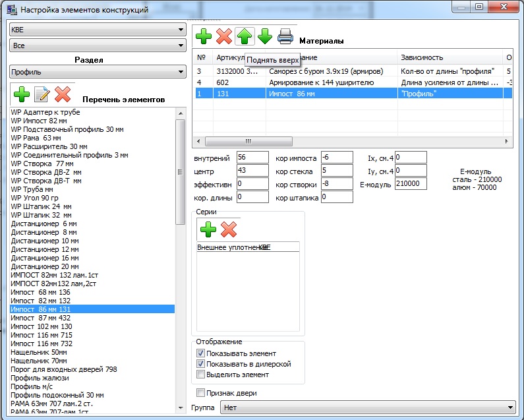Image resolution: width=524 pixels, height=420 pixels.
Task: Click the 'кор. длины' input field
Action: point(252,196)
